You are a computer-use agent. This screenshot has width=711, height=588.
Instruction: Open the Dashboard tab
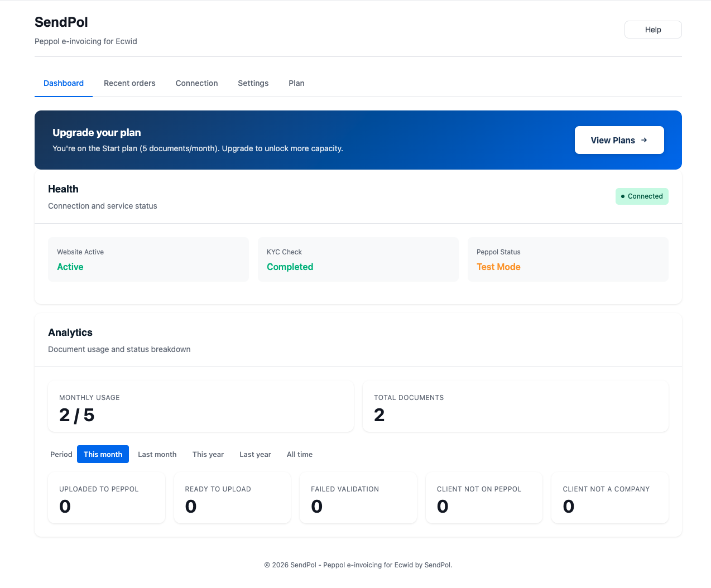tap(64, 83)
